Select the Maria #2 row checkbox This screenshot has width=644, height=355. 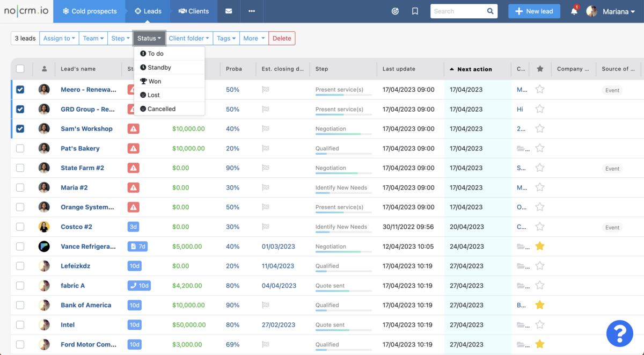(x=20, y=187)
